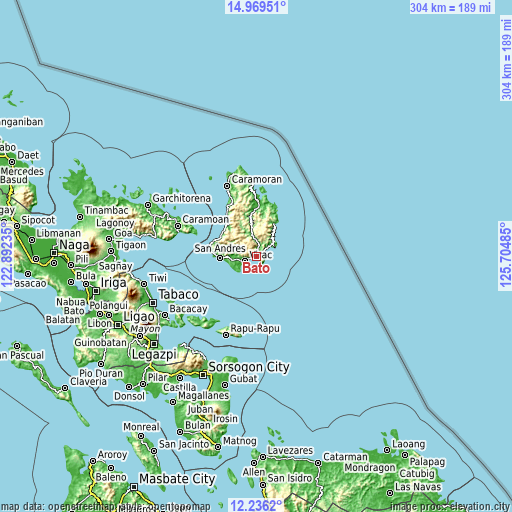512x512 pixels.
Task: Click the "Mercedes" label
Action: [x=22, y=171]
